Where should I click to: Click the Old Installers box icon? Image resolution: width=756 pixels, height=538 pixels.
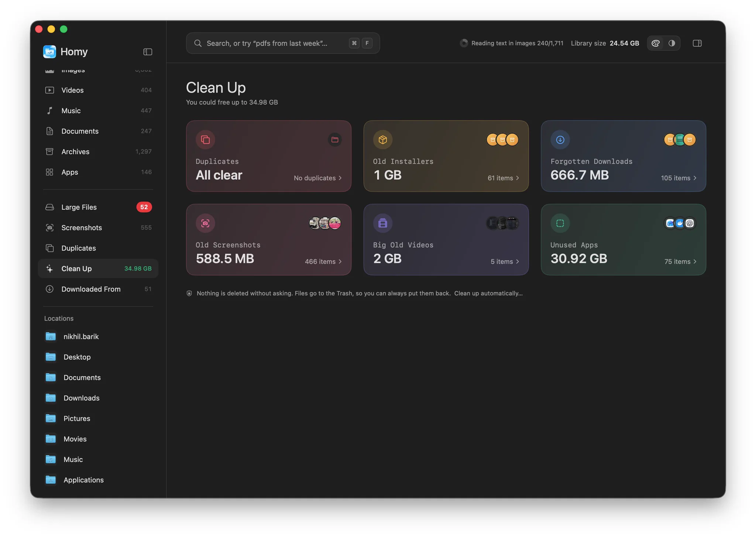[383, 139]
